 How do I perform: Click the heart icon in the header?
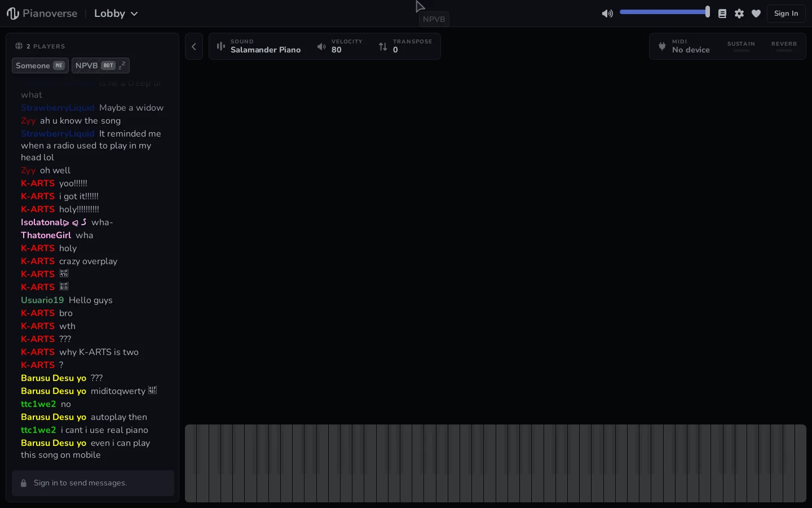coord(756,14)
